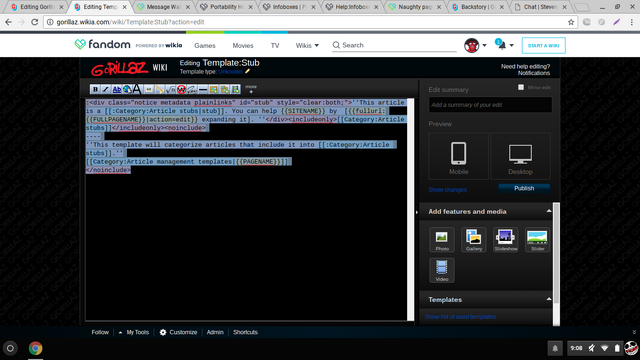
Task: Tick the Minor edit checkbox
Action: 521,87
